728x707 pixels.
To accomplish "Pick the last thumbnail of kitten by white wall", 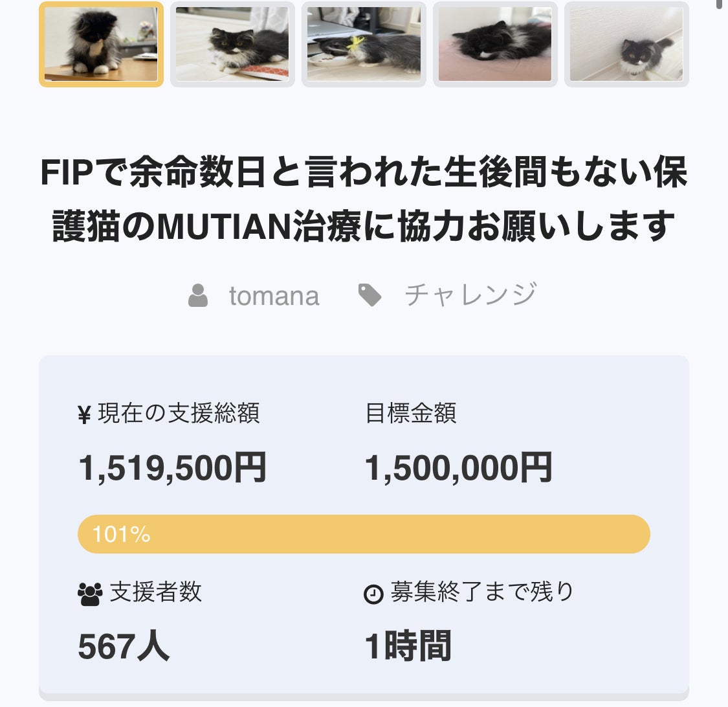I will tap(626, 44).
